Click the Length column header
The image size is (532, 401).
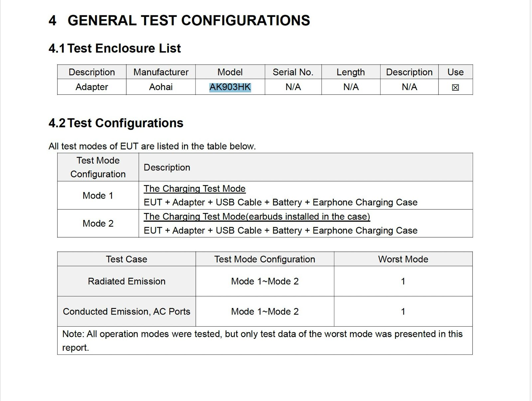coord(350,72)
